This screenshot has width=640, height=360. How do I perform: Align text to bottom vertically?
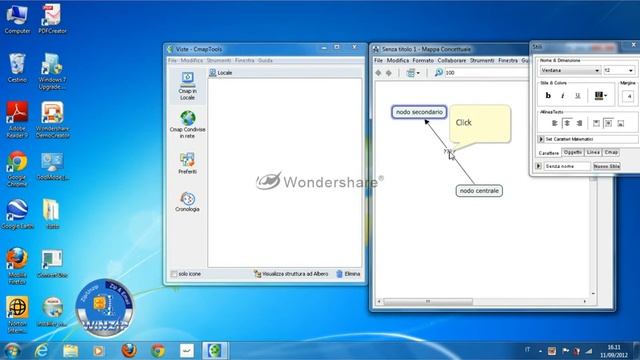click(x=620, y=123)
